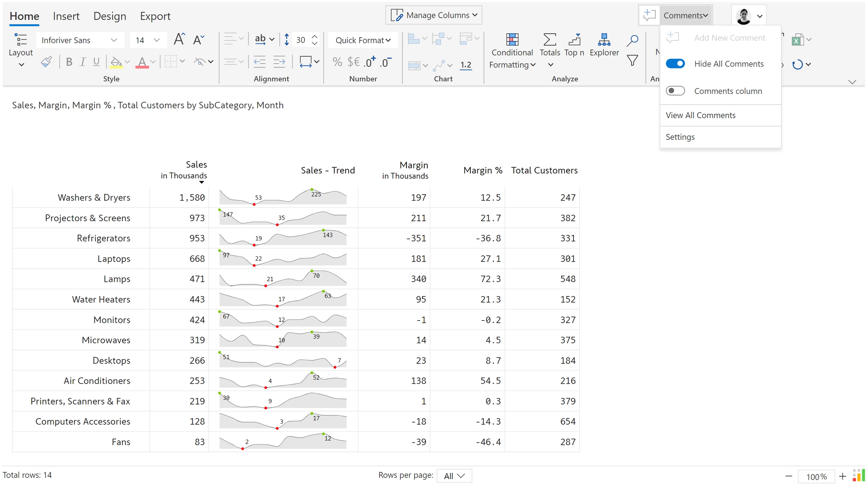The image size is (868, 487).
Task: Click the format painter brush icon
Action: (46, 62)
